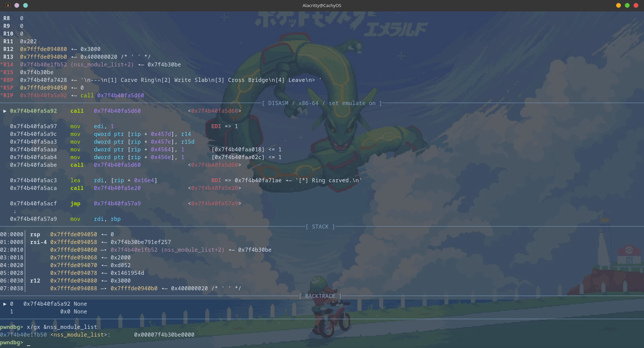Click the address 0x7f4b40fa5aaa in the disassembly
The height and width of the screenshot is (348, 644).
click(34, 149)
